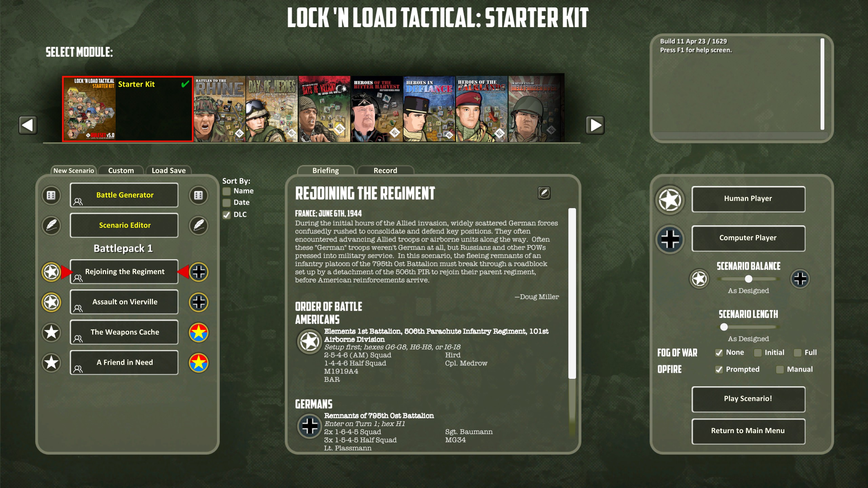
Task: Switch to the Load Save tab
Action: (x=169, y=170)
